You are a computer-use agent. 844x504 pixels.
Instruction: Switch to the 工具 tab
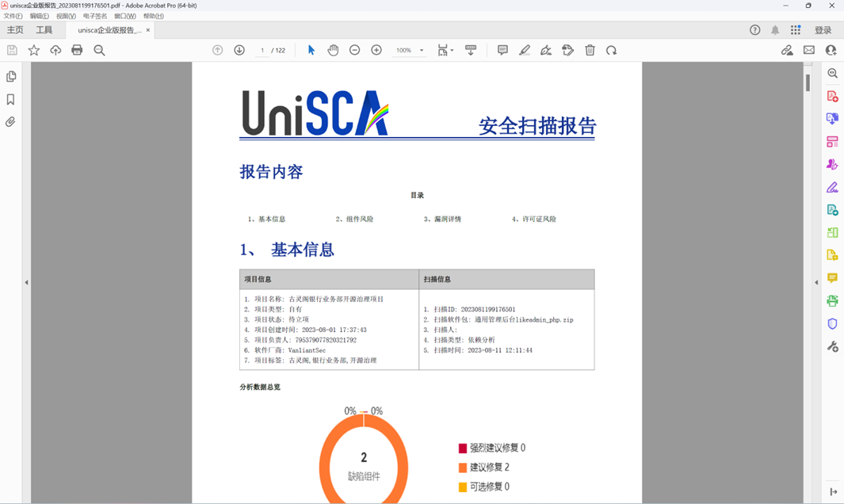click(44, 30)
